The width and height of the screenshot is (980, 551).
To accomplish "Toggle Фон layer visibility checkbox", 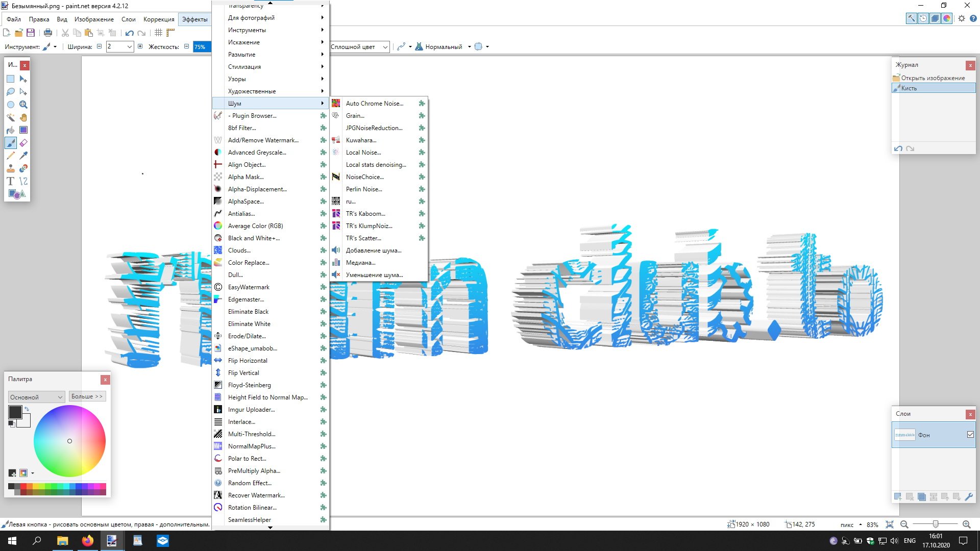I will [x=970, y=435].
